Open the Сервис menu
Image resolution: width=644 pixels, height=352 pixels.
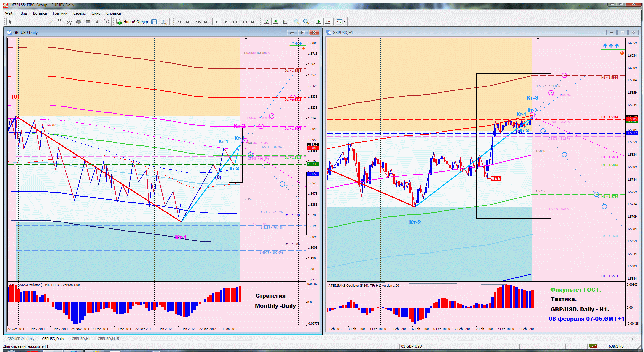click(80, 13)
